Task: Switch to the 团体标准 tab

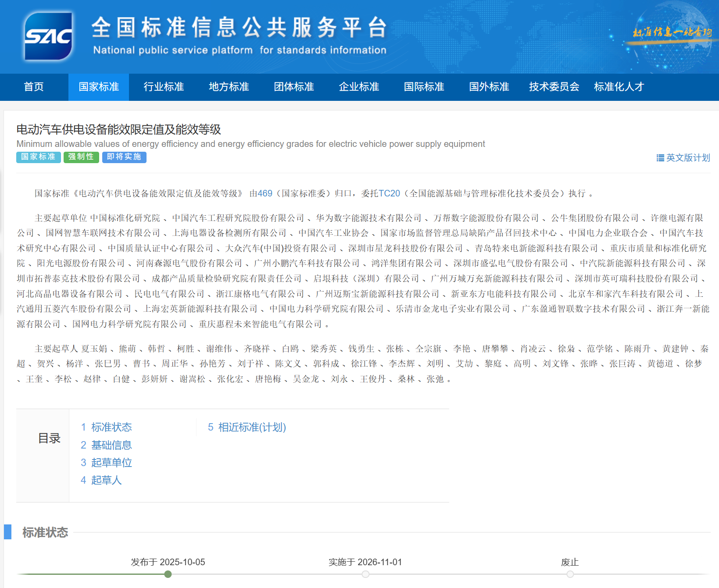Action: [294, 87]
